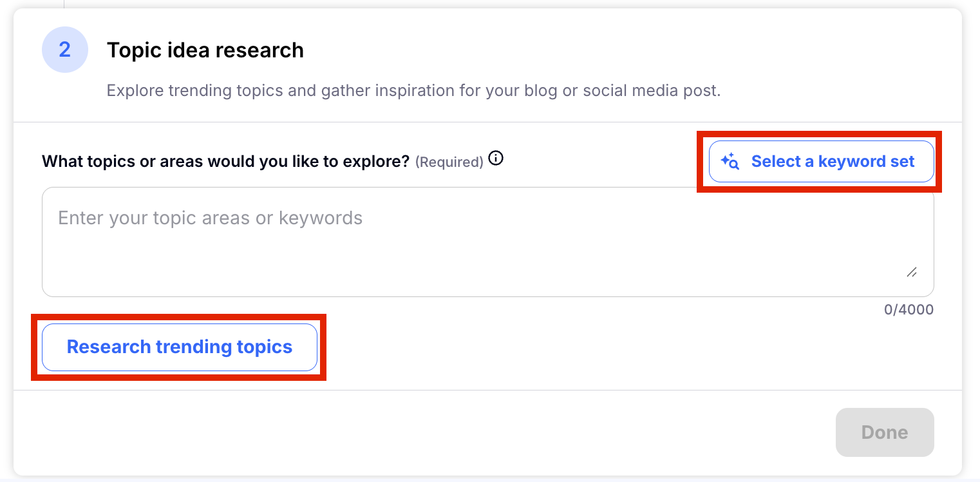
Task: Click the 0/4000 character counter
Action: click(x=909, y=310)
